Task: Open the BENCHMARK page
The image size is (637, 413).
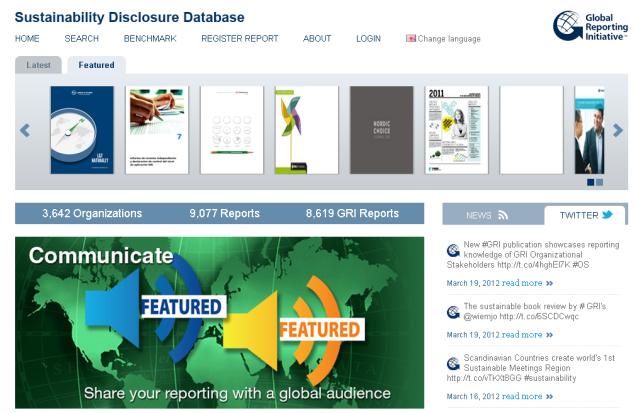Action: [150, 39]
